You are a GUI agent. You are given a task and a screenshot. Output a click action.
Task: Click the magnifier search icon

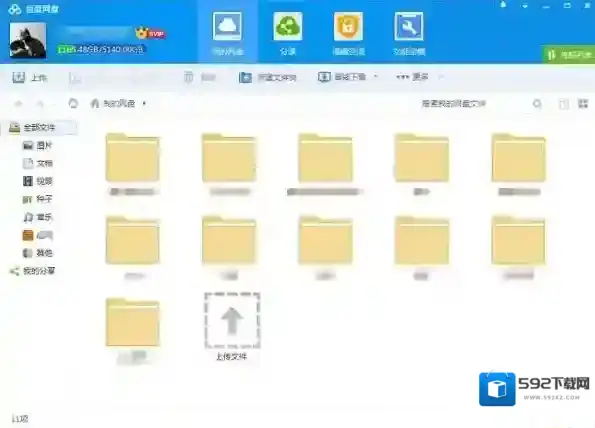pos(537,104)
